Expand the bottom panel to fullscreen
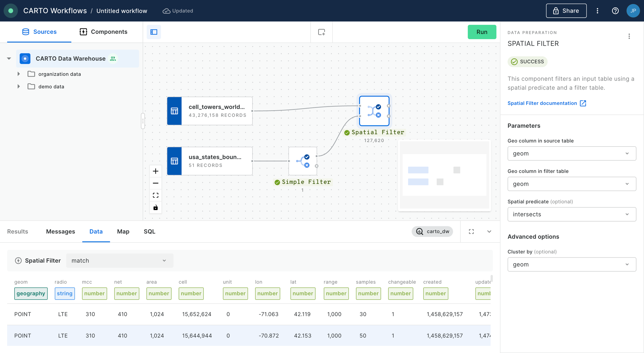This screenshot has width=644, height=353. (471, 231)
